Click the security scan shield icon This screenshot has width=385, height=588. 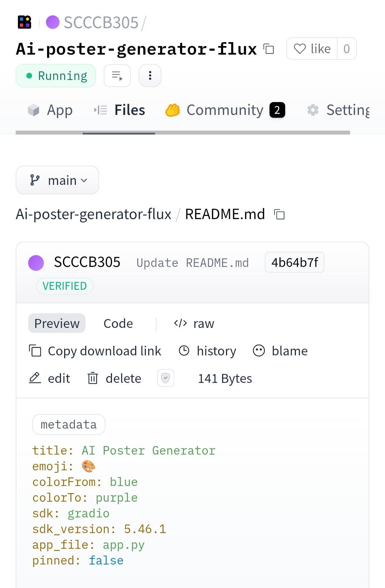(166, 378)
